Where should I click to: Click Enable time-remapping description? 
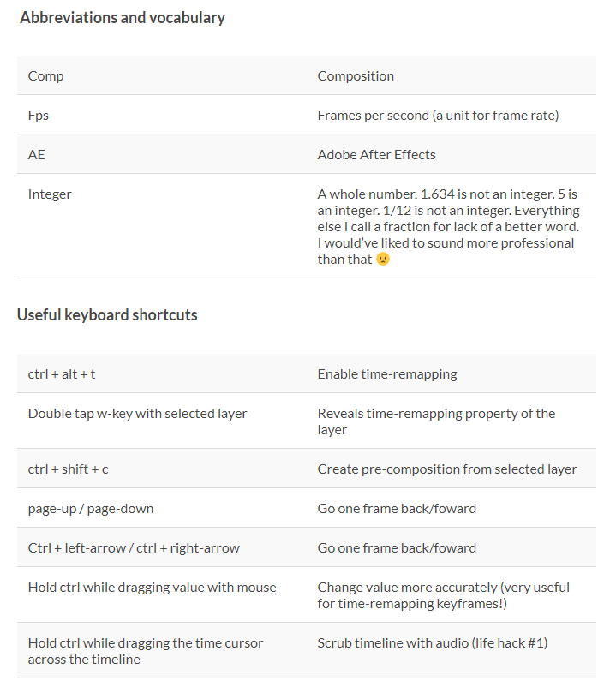tap(387, 374)
